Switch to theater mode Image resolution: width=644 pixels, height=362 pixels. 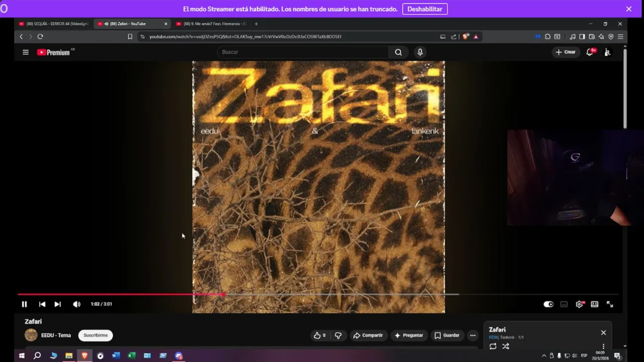click(595, 304)
